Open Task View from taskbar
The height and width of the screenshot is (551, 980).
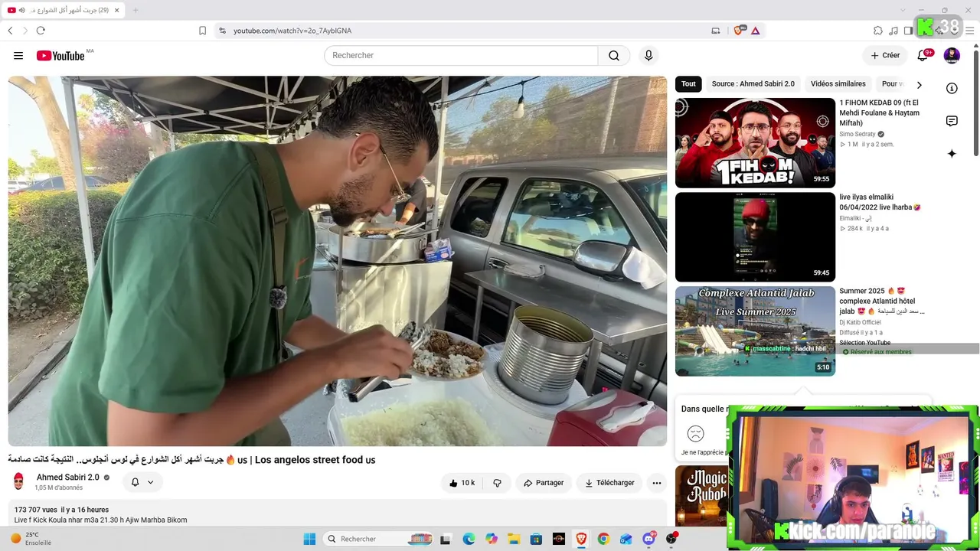click(446, 539)
